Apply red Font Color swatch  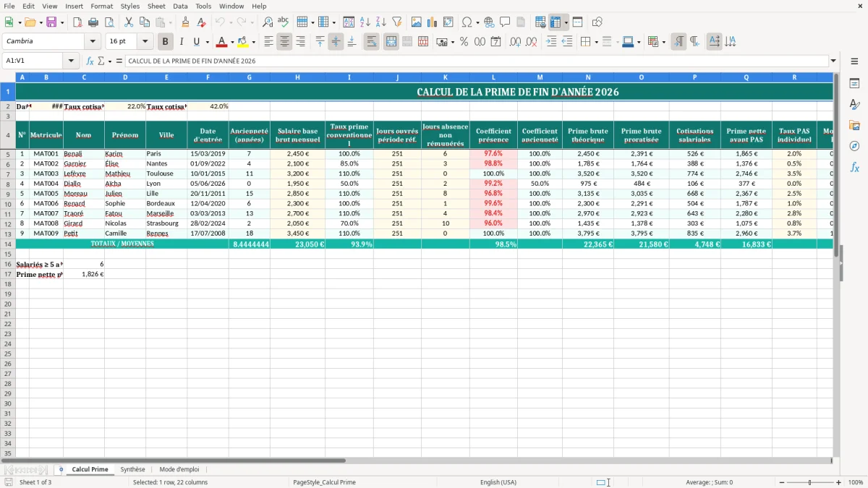tap(223, 42)
